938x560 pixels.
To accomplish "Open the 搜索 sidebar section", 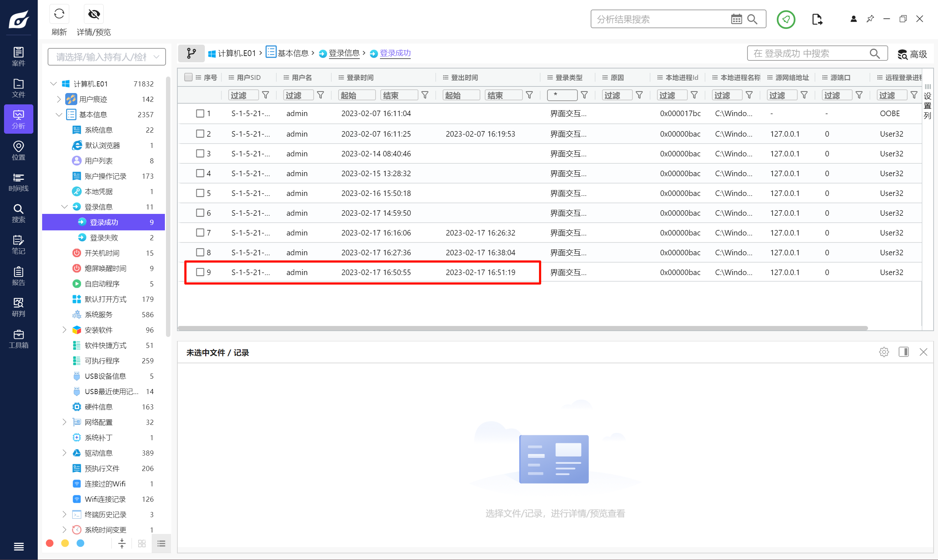I will click(x=18, y=213).
